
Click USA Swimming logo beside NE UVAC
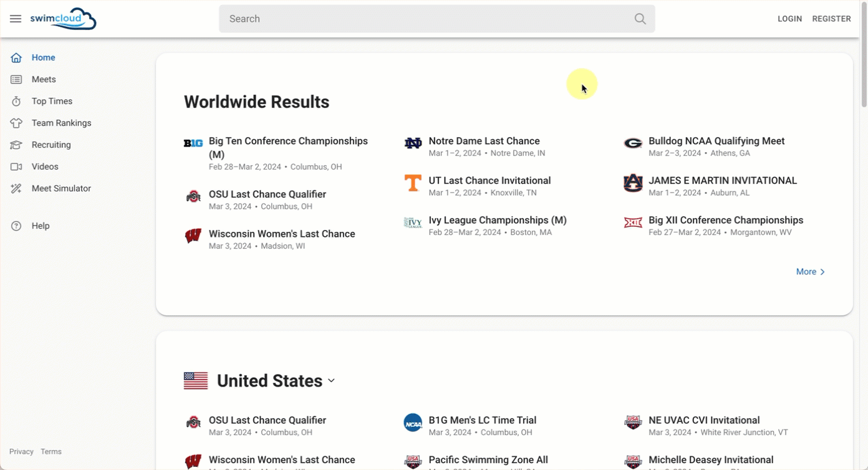pyautogui.click(x=633, y=423)
